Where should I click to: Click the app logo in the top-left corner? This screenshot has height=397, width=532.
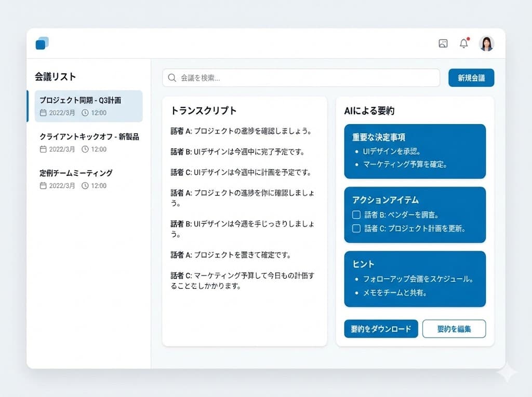(42, 44)
